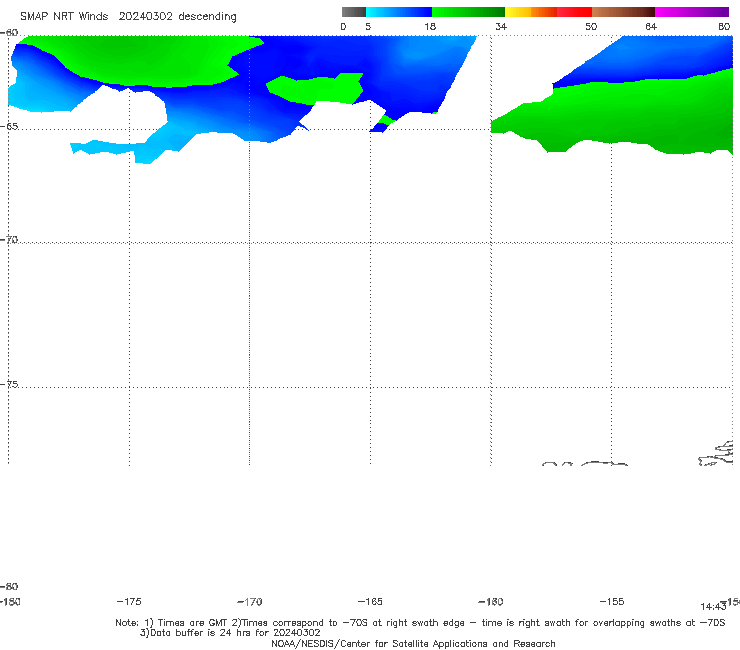Pick the magenta-purple segment of the color bar
Viewport: 740px width, 650px height.
point(692,12)
